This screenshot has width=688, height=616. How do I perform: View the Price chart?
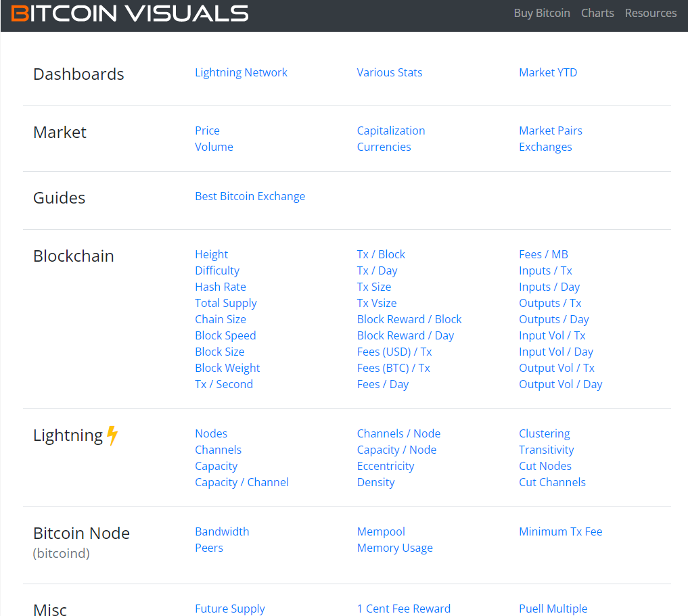(207, 131)
